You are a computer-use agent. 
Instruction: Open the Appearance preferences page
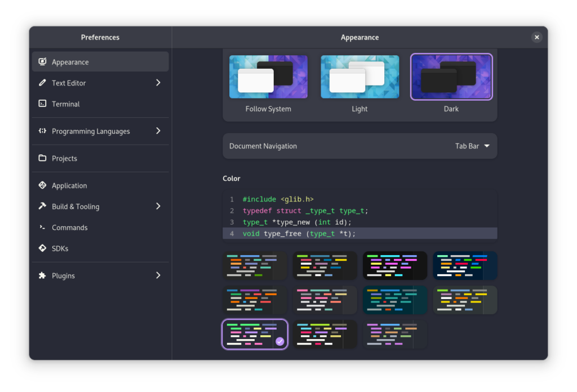pyautogui.click(x=100, y=62)
